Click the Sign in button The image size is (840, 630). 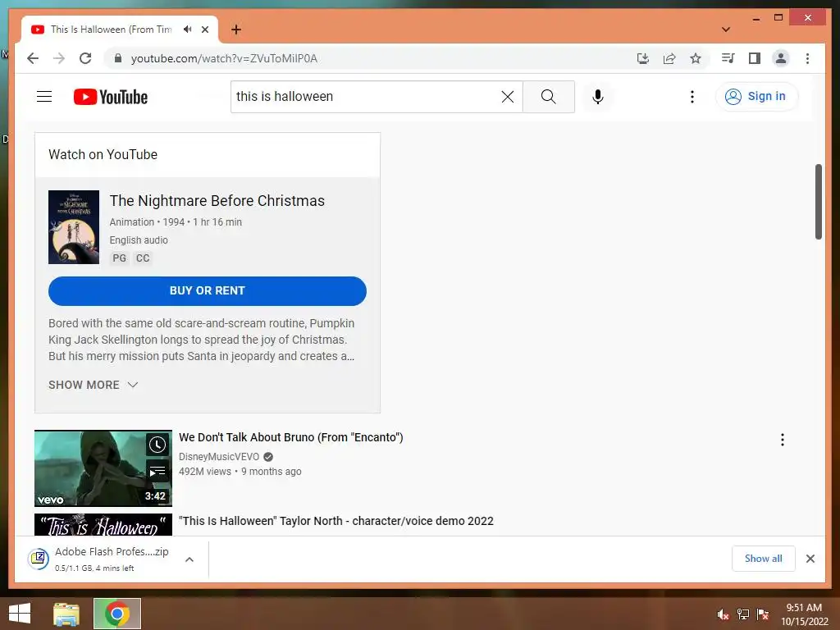[x=756, y=97]
